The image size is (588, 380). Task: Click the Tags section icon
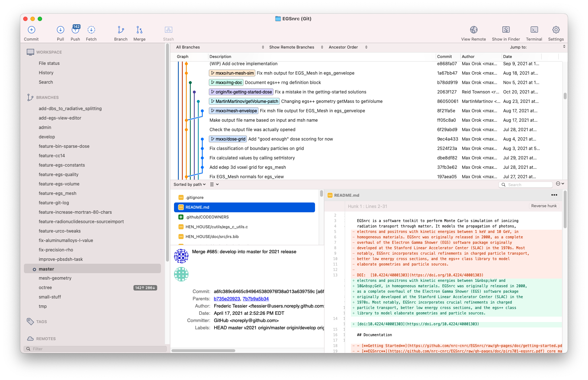click(30, 321)
